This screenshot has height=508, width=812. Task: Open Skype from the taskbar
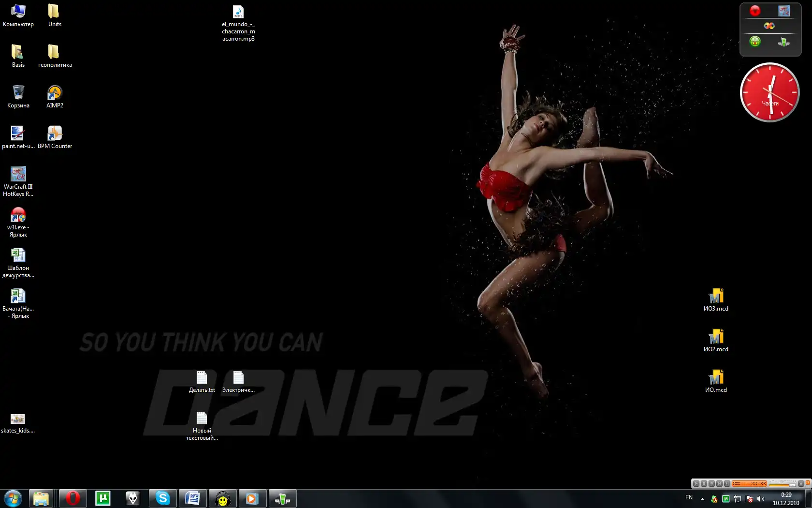click(163, 498)
